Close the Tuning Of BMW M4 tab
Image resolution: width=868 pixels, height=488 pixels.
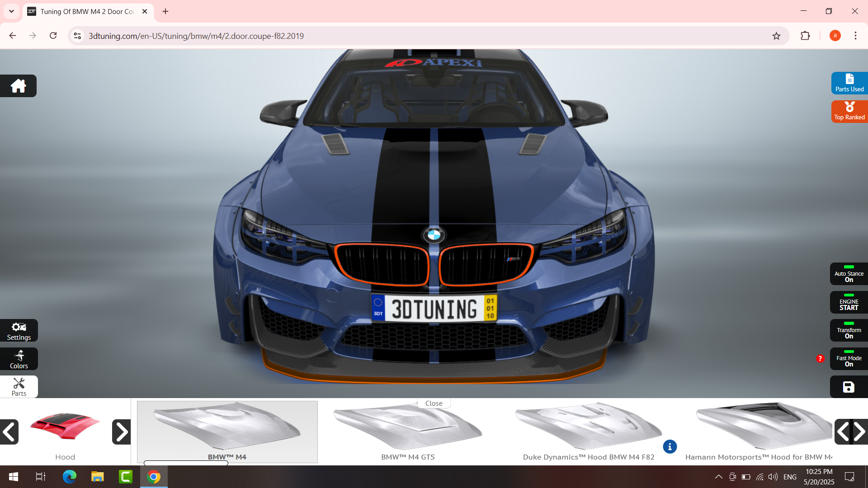[145, 11]
